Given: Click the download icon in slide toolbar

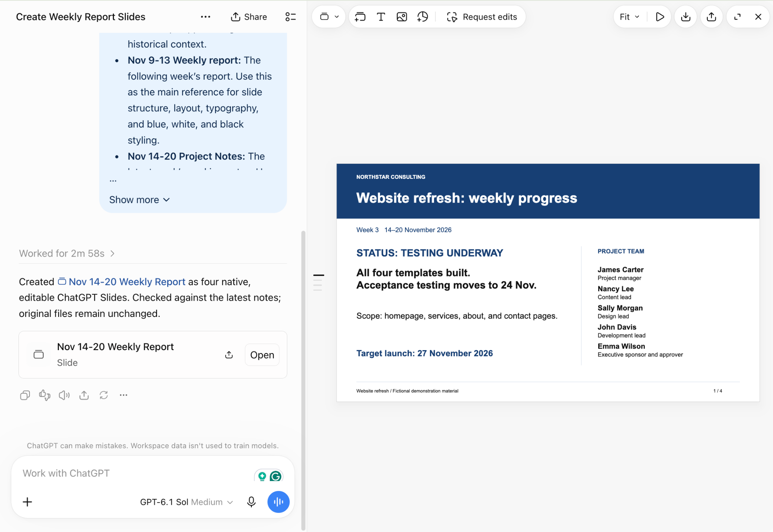Looking at the screenshot, I should point(686,17).
